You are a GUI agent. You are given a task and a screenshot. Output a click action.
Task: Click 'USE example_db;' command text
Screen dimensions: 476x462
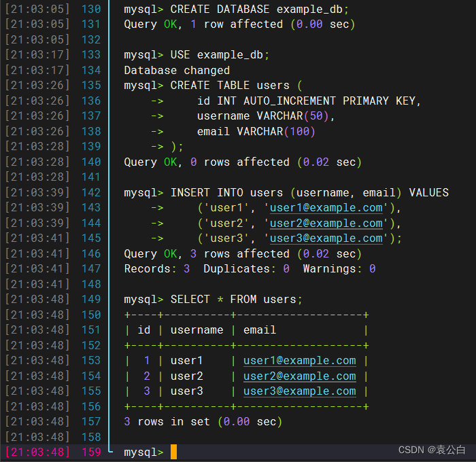point(220,55)
